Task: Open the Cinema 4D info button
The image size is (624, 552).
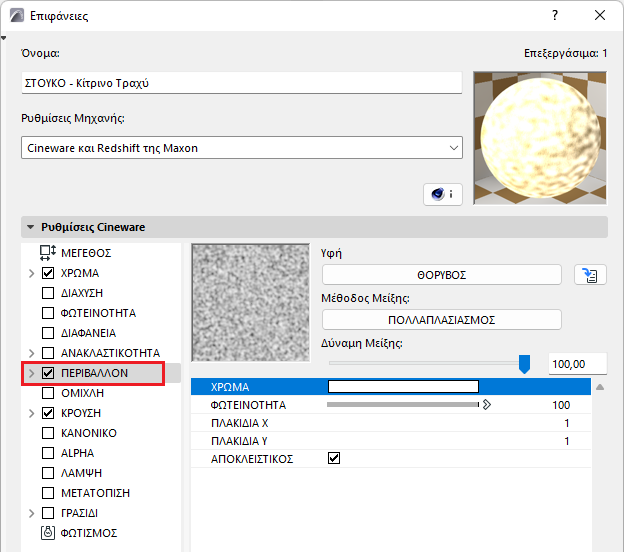Action: pyautogui.click(x=443, y=194)
